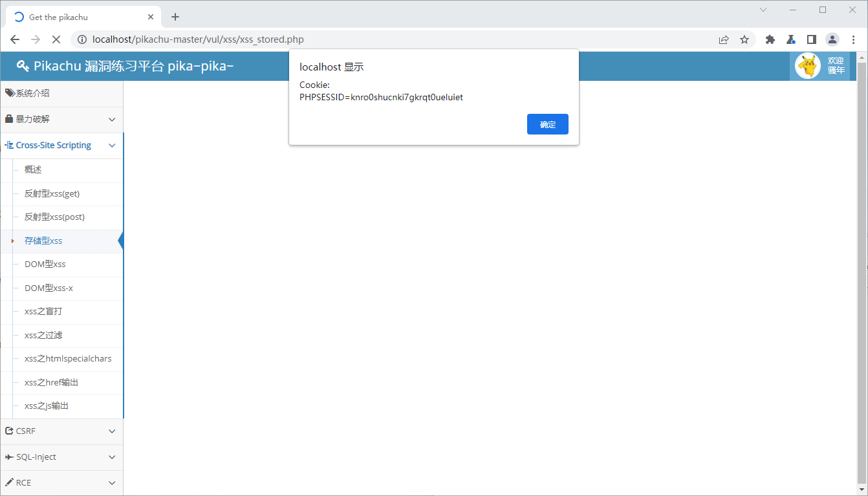The image size is (868, 496).
Task: Open the browser Extensions puzzle icon
Action: 770,39
